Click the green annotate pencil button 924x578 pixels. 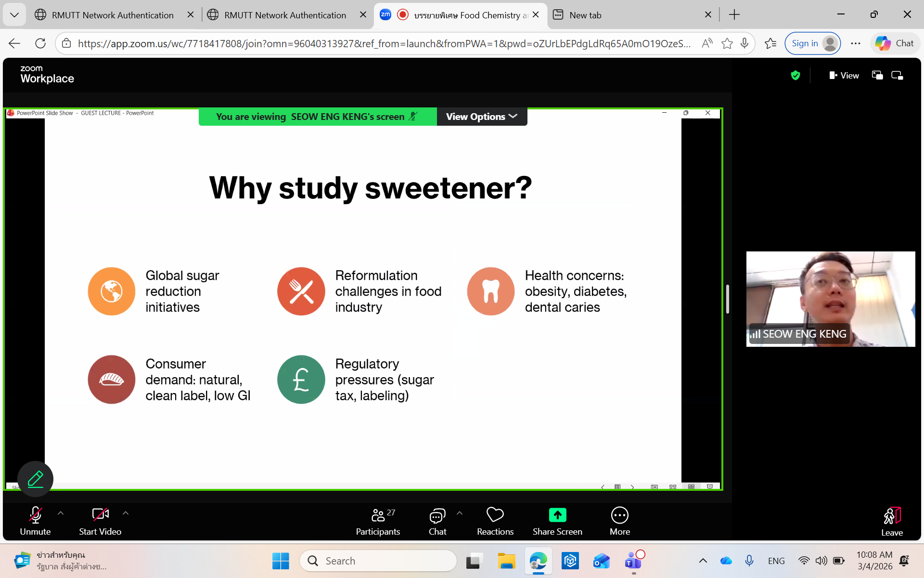[35, 479]
